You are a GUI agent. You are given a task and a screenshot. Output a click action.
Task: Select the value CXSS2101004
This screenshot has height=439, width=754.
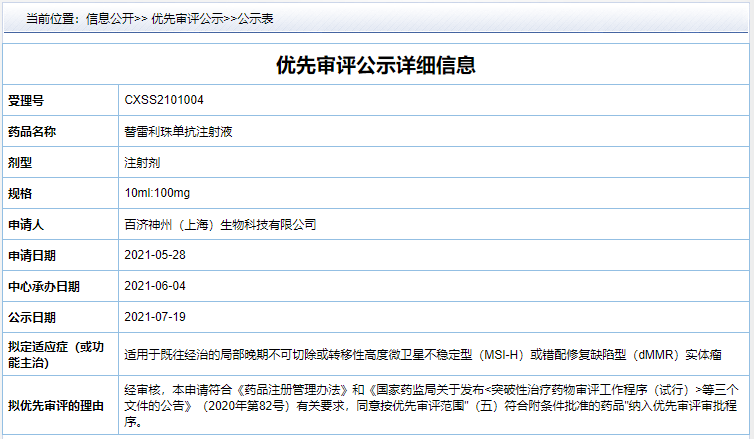[164, 100]
